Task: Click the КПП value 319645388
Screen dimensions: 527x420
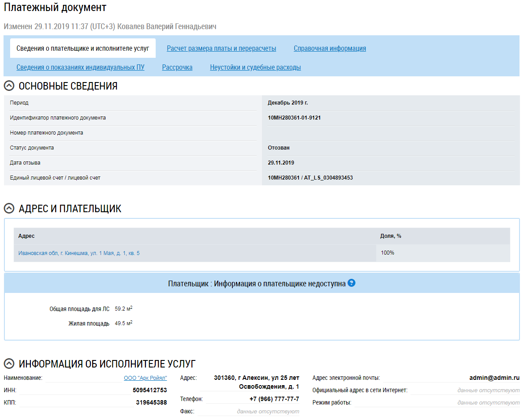Action: click(151, 402)
